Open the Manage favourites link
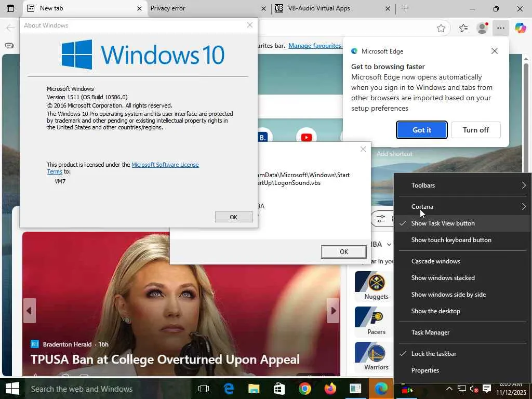This screenshot has height=399, width=532. coord(315,46)
